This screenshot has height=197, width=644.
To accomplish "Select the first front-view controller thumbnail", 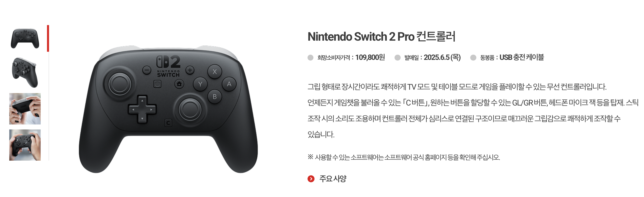I will 25,38.
